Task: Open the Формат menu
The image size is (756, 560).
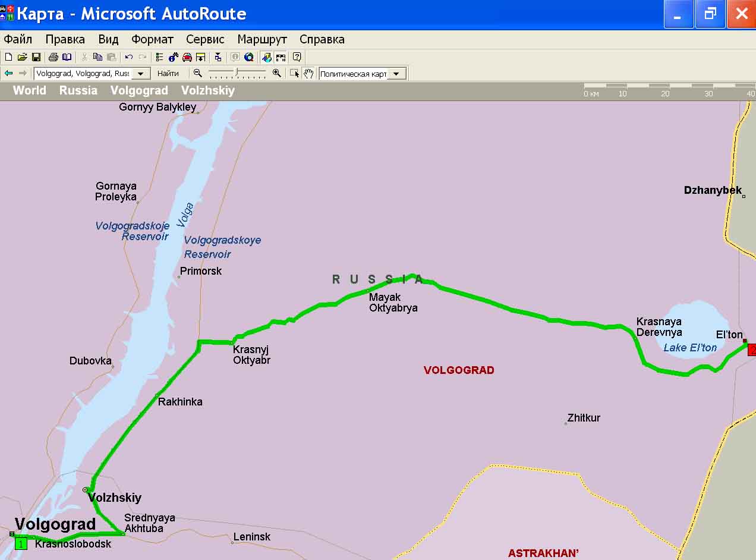Action: click(x=152, y=39)
